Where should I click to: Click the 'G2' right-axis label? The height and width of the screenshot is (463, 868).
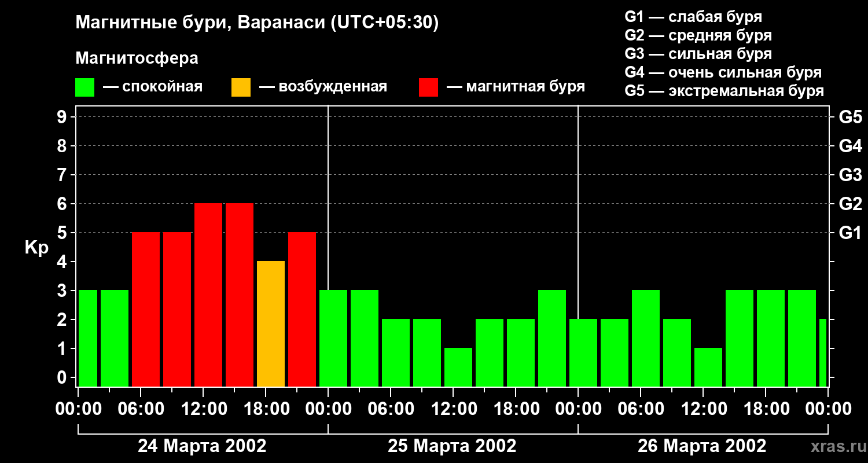(850, 204)
